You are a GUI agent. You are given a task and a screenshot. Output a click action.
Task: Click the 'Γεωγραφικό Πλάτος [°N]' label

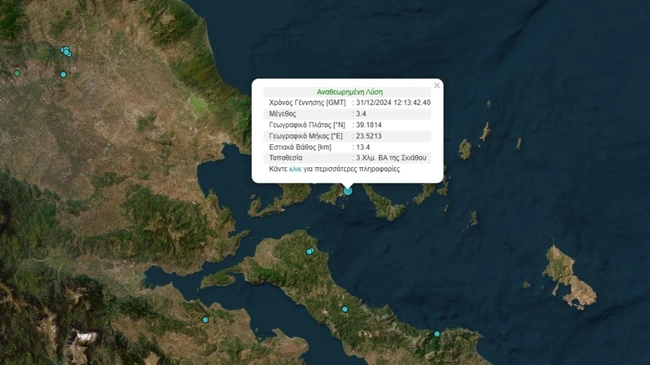pyautogui.click(x=307, y=125)
